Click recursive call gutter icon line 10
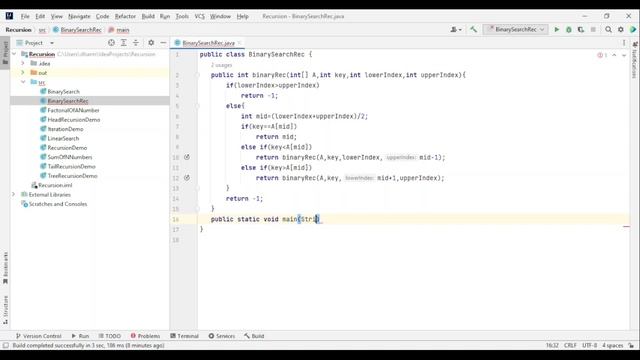Image resolution: width=640 pixels, height=360 pixels. (x=187, y=157)
